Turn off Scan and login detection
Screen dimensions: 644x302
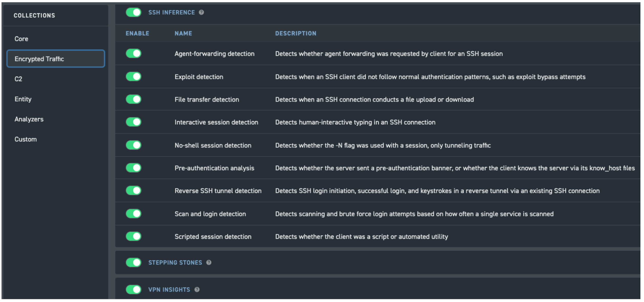click(134, 214)
